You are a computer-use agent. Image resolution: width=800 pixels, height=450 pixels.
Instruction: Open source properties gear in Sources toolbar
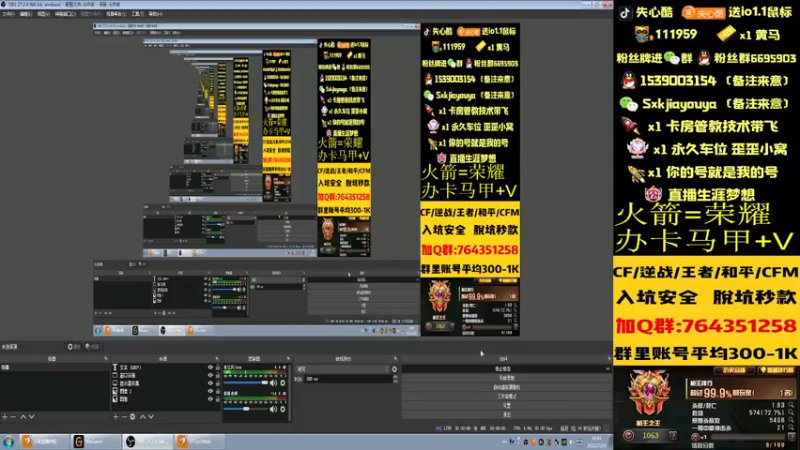coord(133,417)
